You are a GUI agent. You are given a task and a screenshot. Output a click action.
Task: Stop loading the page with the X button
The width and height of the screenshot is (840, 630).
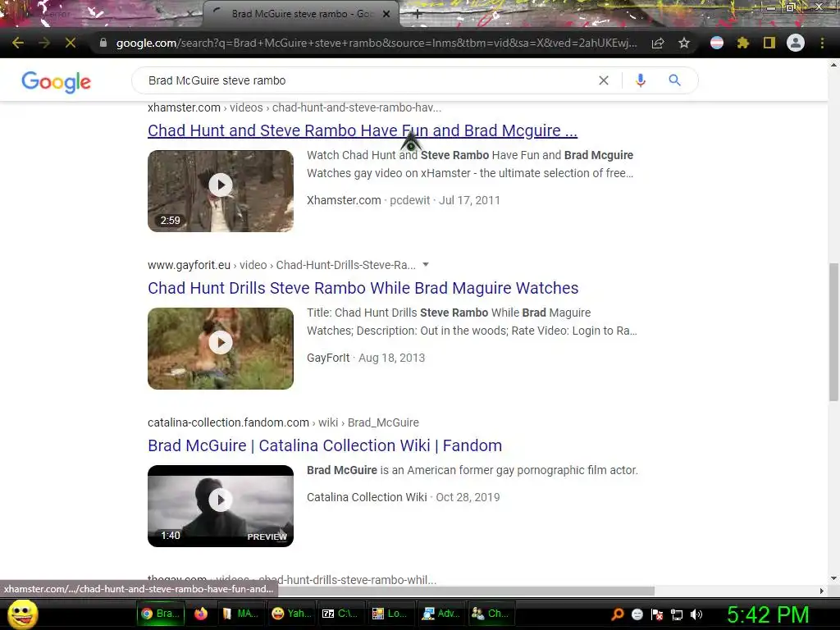[71, 43]
